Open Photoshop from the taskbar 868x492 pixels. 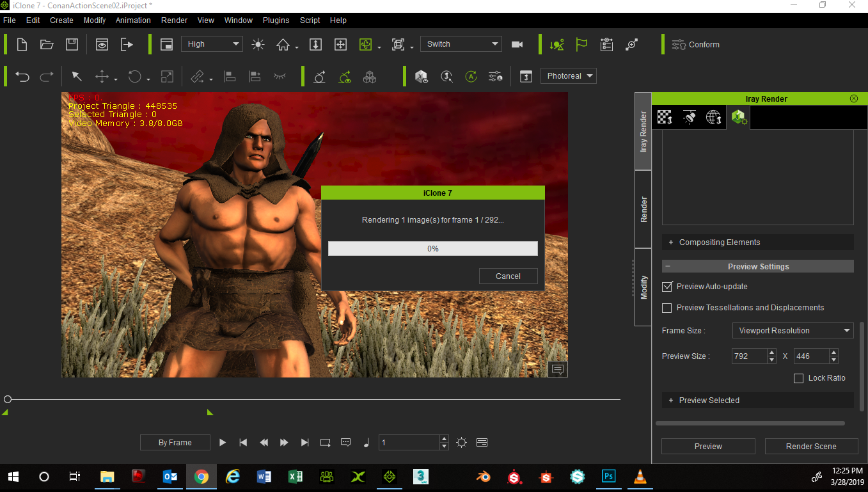[609, 477]
